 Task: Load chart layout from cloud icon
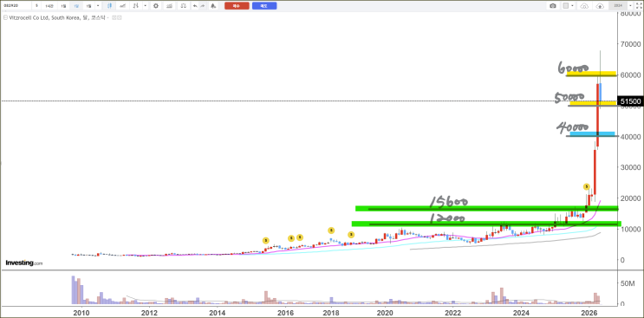tap(584, 6)
